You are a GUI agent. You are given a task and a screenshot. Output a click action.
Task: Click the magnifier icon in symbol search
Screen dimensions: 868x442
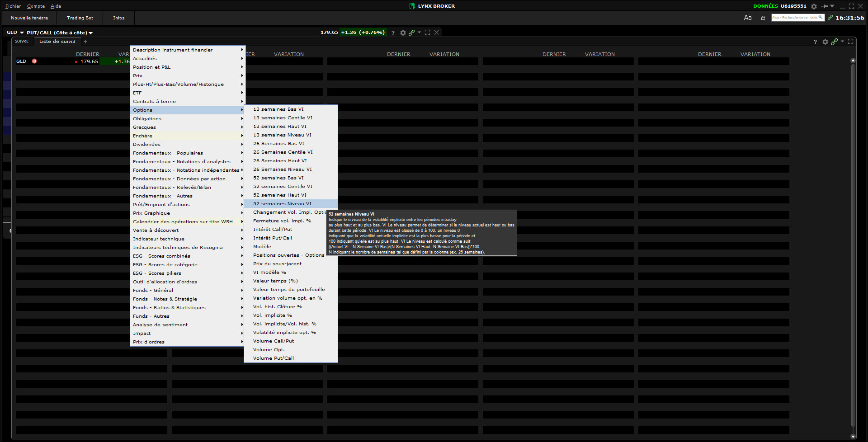pyautogui.click(x=821, y=18)
